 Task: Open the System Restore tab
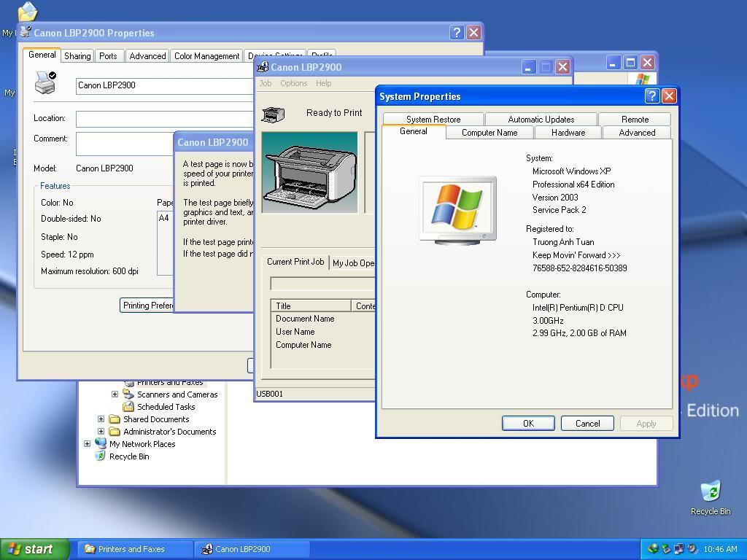(433, 119)
